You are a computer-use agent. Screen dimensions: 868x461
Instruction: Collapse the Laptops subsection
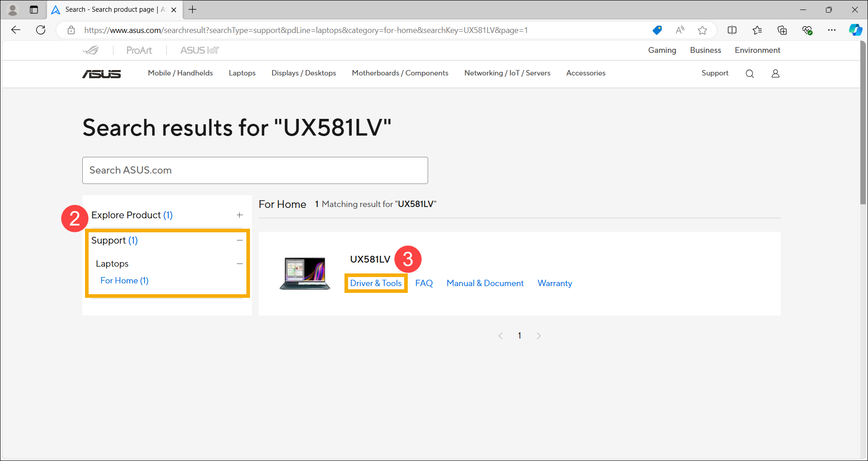240,264
